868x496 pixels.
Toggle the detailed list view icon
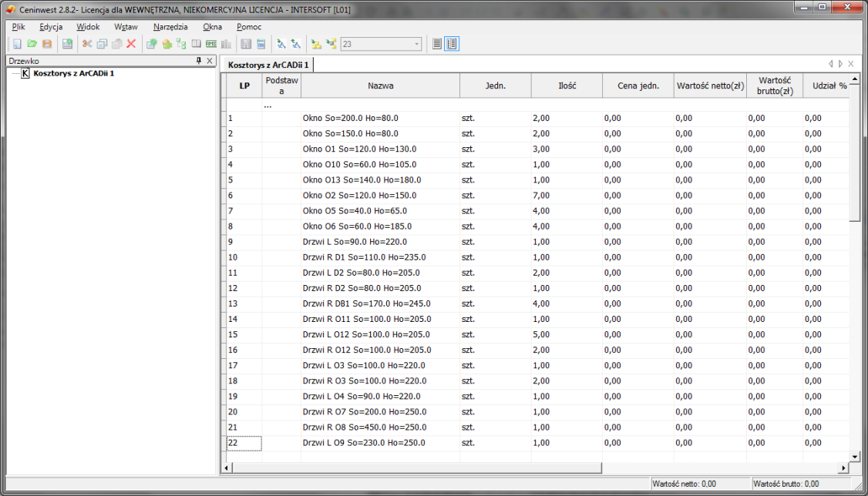tap(452, 44)
